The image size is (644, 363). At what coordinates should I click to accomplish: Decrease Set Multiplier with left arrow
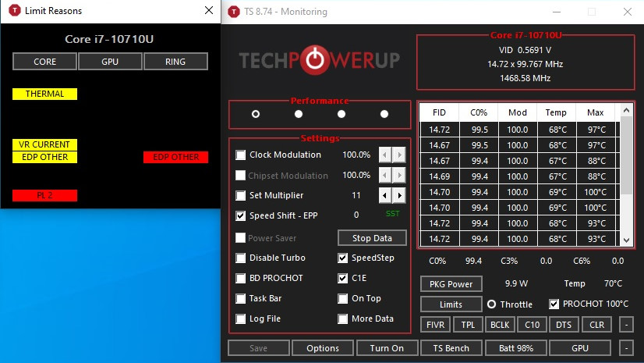pos(385,195)
